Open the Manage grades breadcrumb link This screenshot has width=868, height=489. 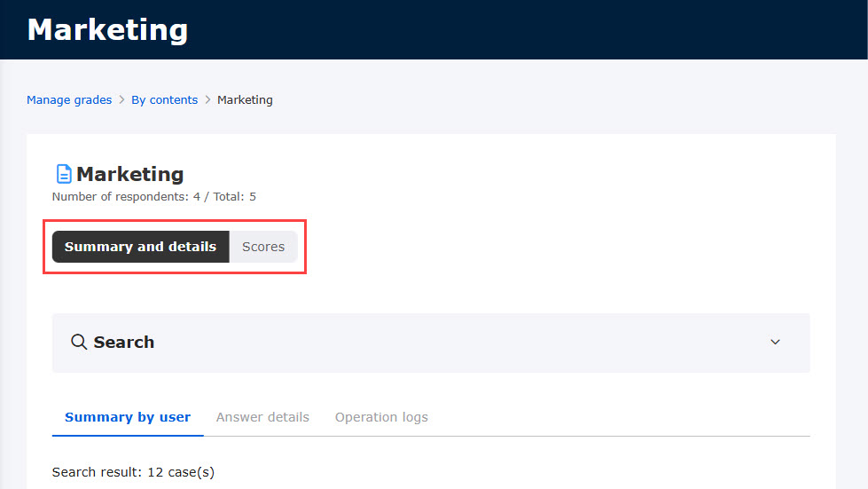pos(69,99)
